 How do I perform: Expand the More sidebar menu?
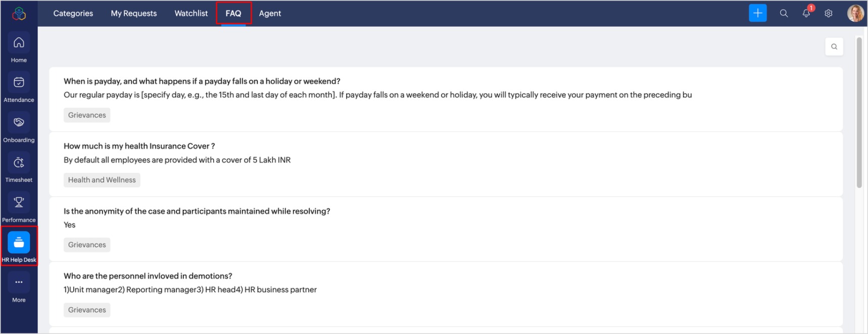(19, 283)
